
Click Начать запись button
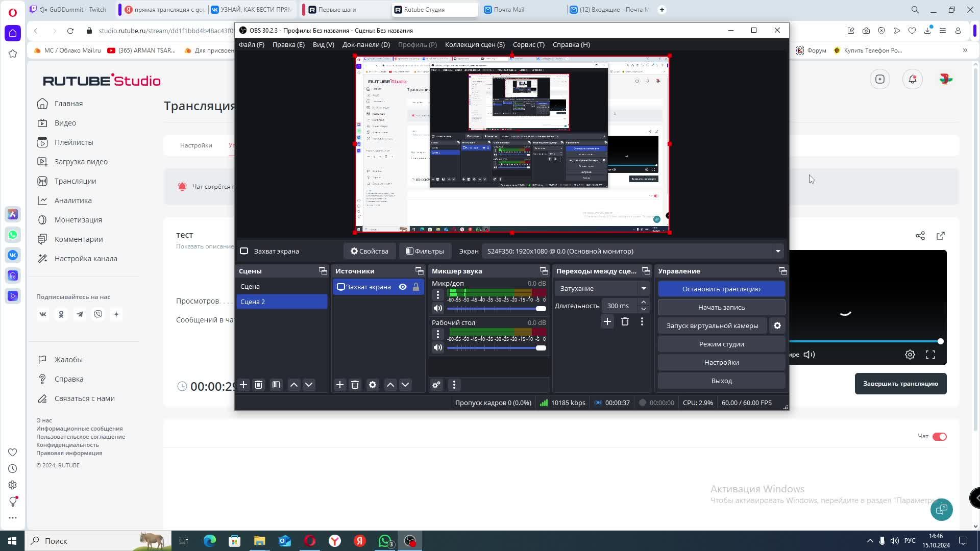coord(721,307)
